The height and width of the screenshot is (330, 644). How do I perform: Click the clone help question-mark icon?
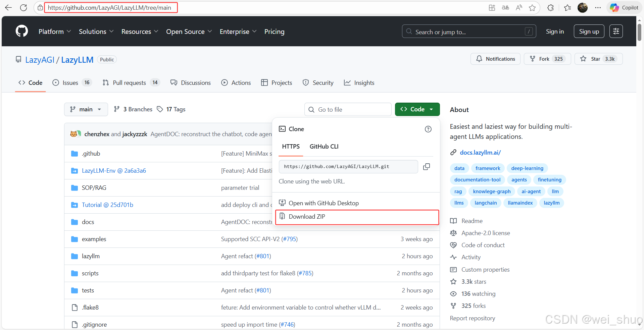[428, 129]
